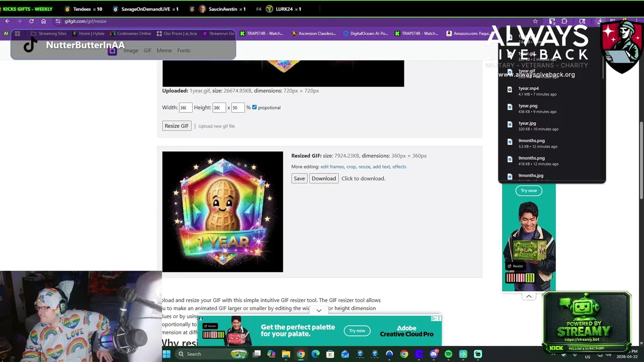This screenshot has width=644, height=362.
Task: Open Our Prices ai_licia bookmark
Action: tap(176, 34)
